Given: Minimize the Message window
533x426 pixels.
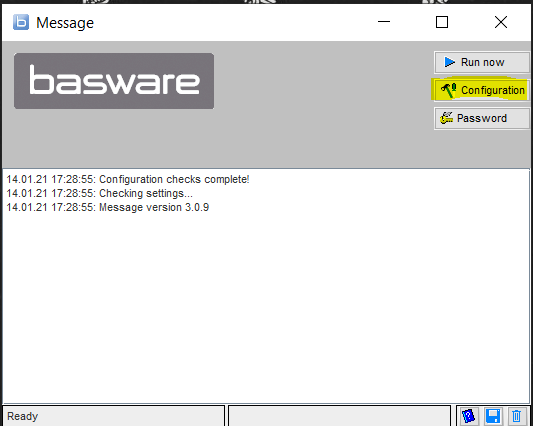Looking at the screenshot, I should pos(384,22).
